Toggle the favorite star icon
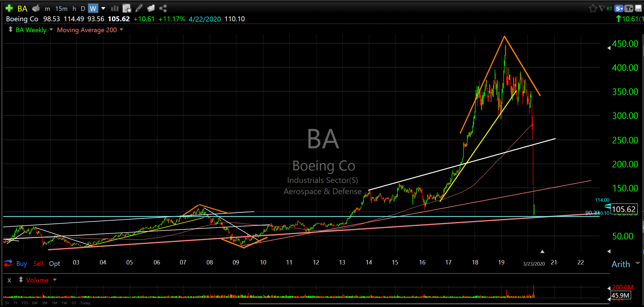Image resolution: width=644 pixels, height=307 pixels. click(x=592, y=8)
